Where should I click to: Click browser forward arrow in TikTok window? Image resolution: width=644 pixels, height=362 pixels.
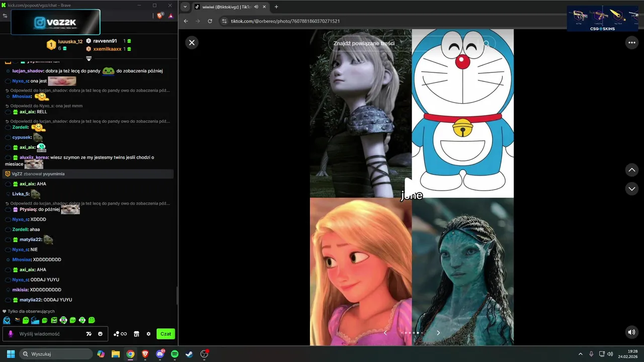[x=198, y=21]
